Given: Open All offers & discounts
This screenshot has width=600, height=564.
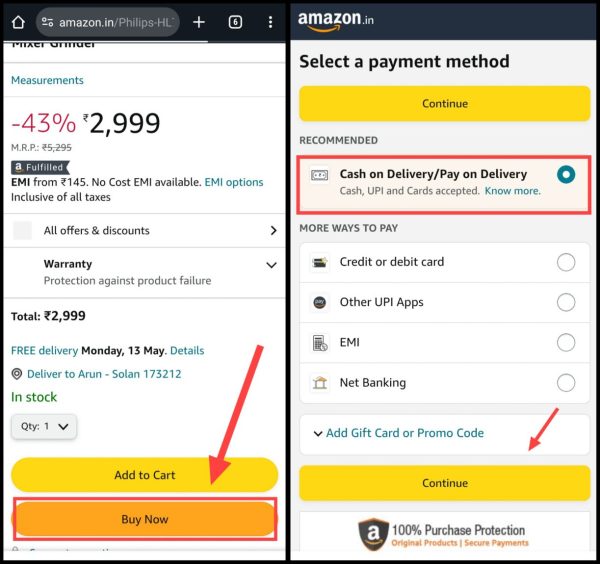Looking at the screenshot, I should tap(145, 230).
